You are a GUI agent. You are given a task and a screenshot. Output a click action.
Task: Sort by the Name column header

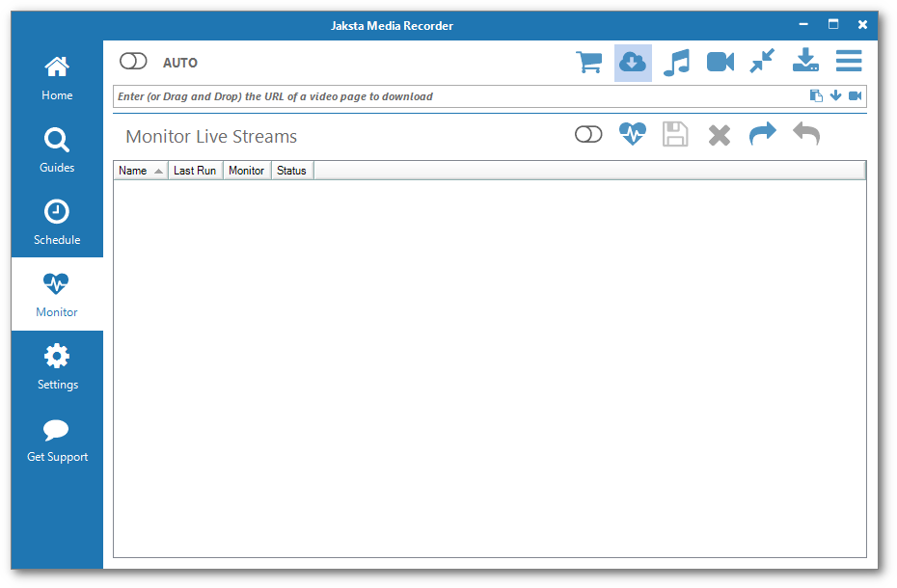click(141, 171)
